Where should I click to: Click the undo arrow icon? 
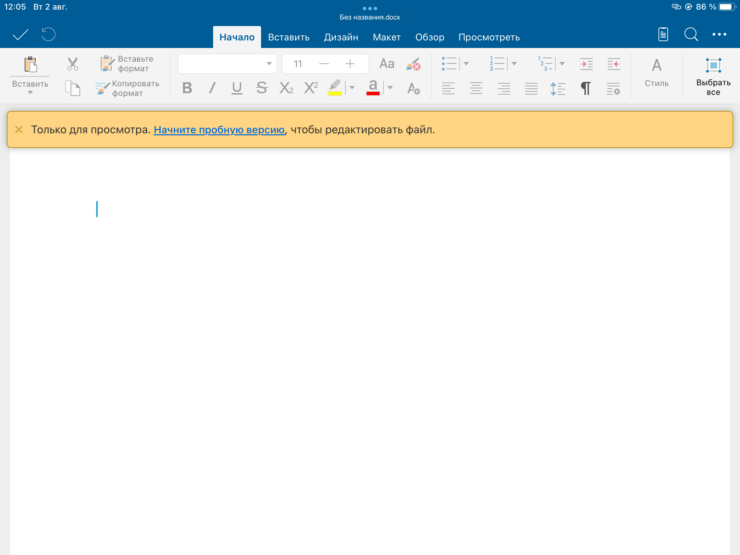tap(48, 35)
